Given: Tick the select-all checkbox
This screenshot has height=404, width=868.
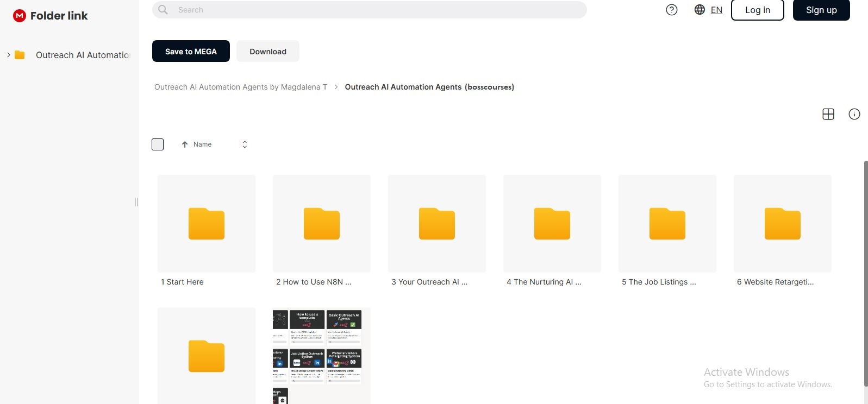Looking at the screenshot, I should (x=158, y=144).
